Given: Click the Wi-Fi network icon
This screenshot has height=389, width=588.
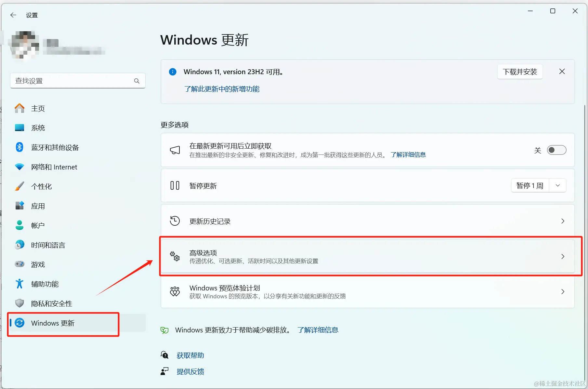Looking at the screenshot, I should pyautogui.click(x=20, y=167).
